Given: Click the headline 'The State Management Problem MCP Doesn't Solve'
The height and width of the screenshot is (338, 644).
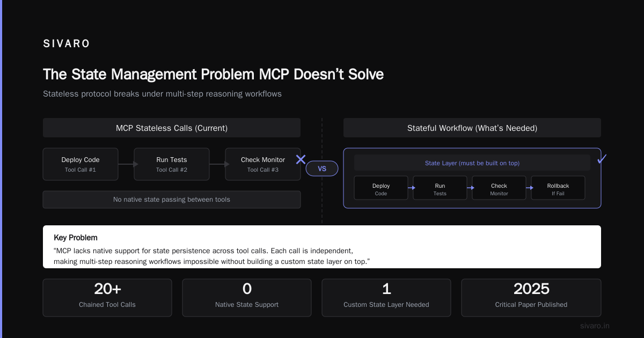Looking at the screenshot, I should (x=213, y=74).
